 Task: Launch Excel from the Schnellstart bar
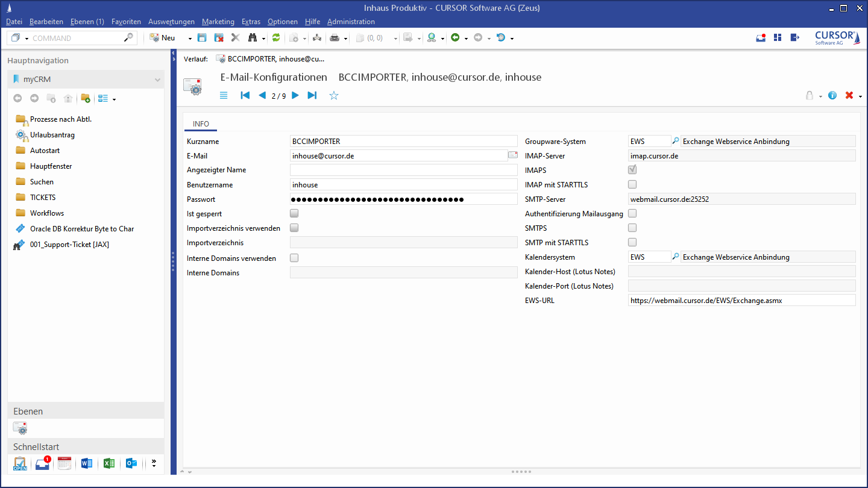tap(109, 463)
